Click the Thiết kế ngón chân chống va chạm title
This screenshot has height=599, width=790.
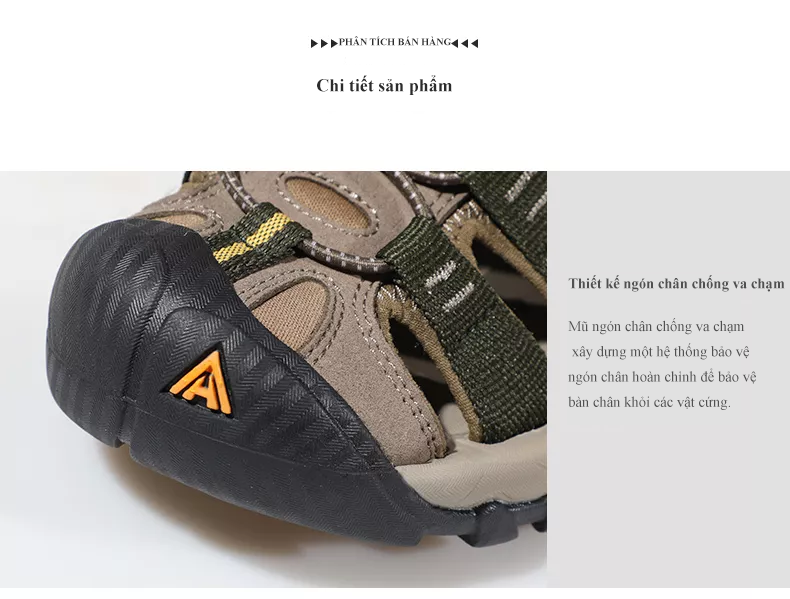(676, 284)
